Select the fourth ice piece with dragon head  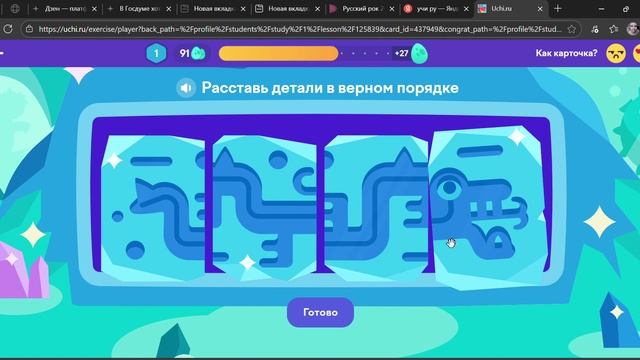[x=488, y=207]
